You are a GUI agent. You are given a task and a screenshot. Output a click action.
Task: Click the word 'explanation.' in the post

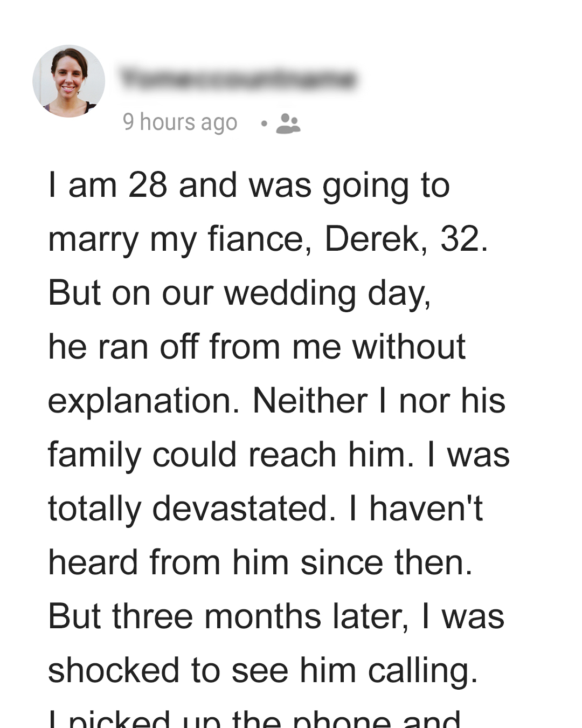tap(144, 402)
